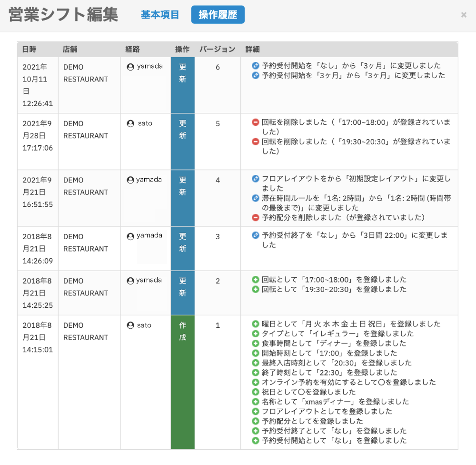Click the add icon beside 予約配分として entry
This screenshot has width=476, height=465.
click(256, 421)
